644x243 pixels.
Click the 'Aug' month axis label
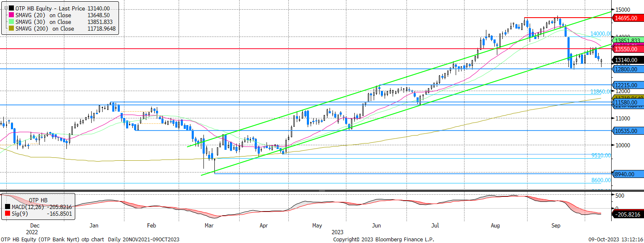[x=495, y=226]
